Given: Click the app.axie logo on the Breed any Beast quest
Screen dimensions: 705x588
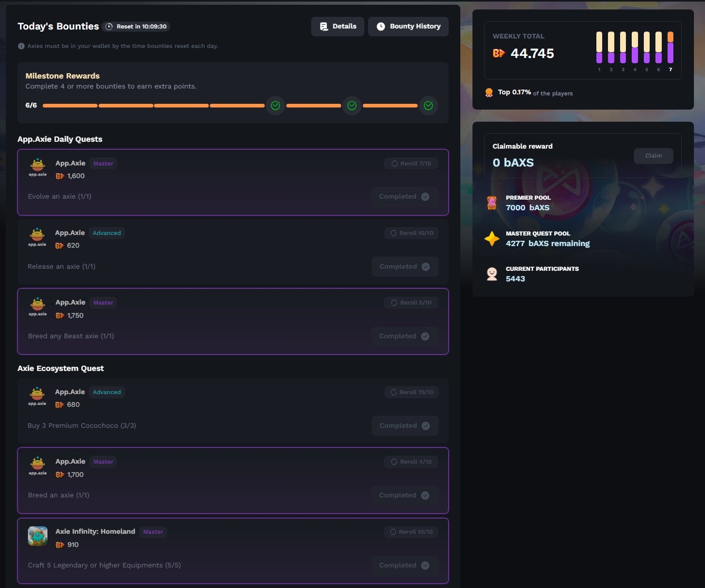Looking at the screenshot, I should (x=37, y=307).
